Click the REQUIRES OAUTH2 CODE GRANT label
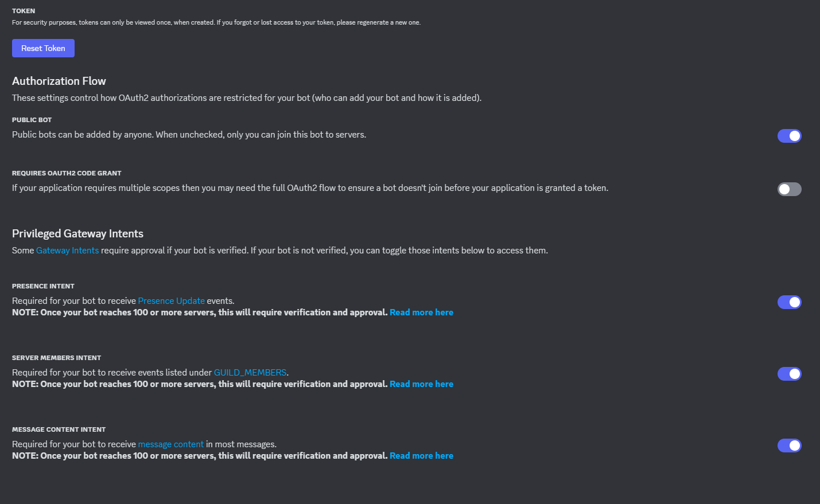Screen dimensions: 820x504 pos(67,173)
